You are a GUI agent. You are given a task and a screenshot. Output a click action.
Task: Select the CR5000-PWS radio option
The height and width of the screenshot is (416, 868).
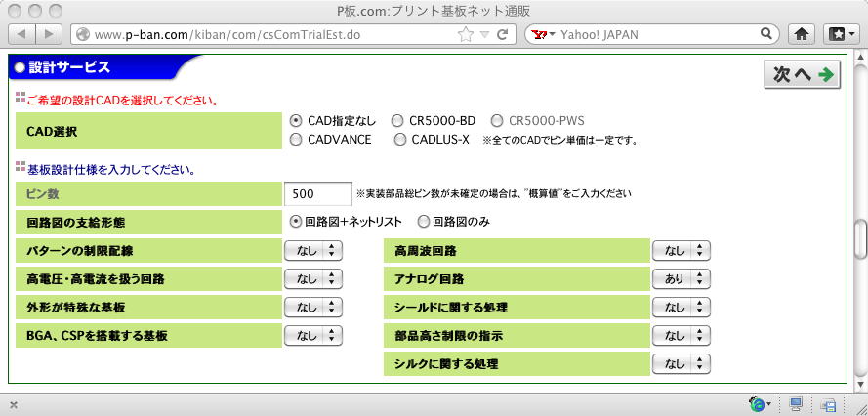(497, 120)
